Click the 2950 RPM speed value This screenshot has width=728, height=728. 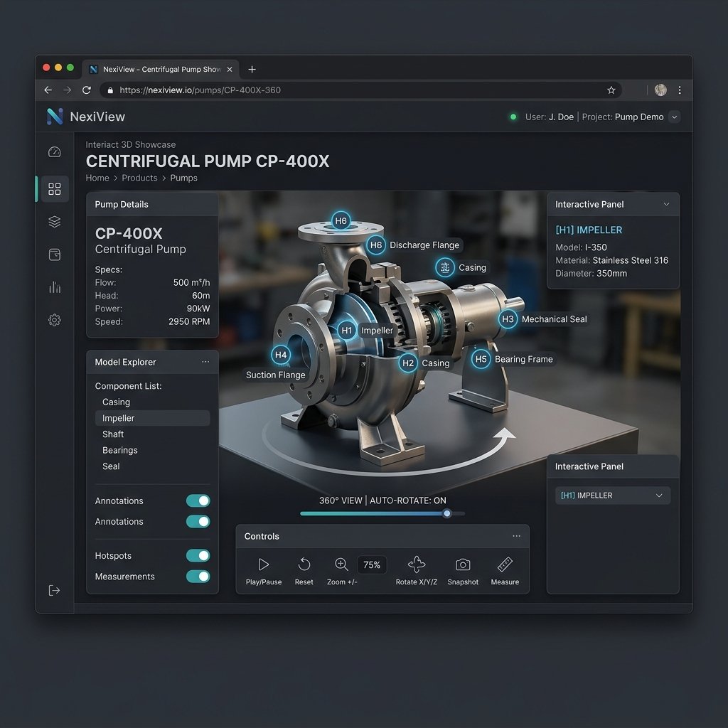189,321
